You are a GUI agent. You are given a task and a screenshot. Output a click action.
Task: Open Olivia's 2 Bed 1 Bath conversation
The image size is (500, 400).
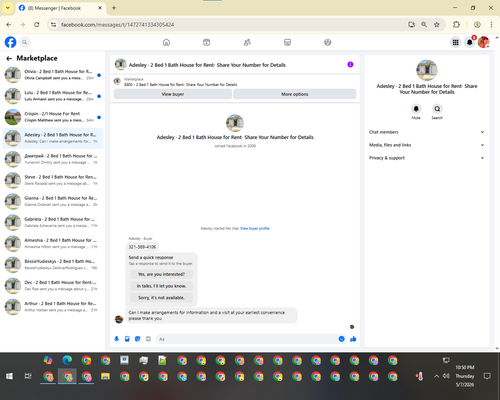click(x=53, y=75)
